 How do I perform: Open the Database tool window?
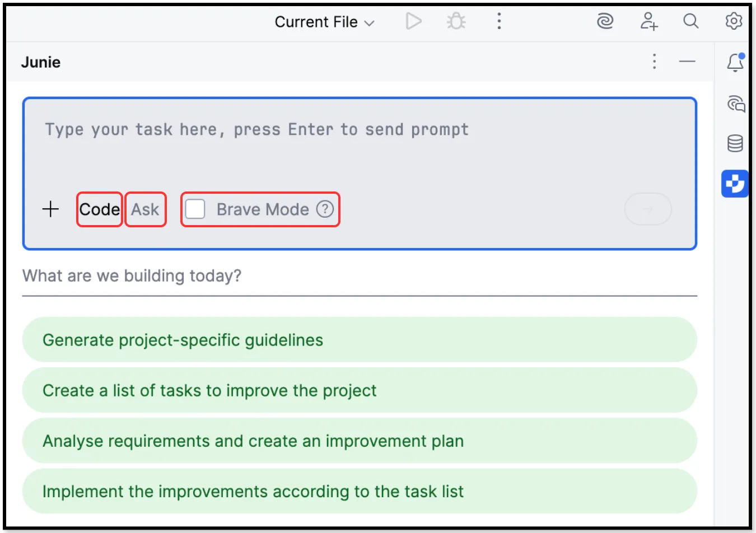735,143
